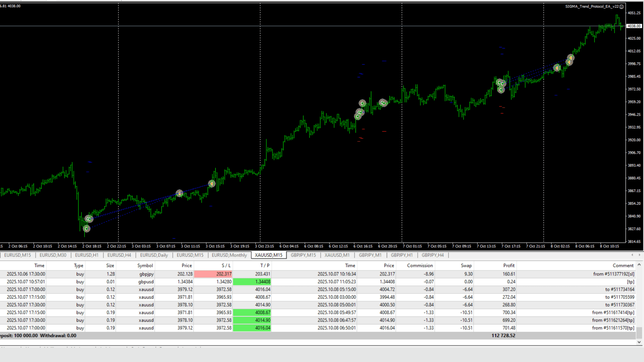Click the single trade marker near 6 Oct 20:15
Screen dimensions: 644x362
[383, 103]
